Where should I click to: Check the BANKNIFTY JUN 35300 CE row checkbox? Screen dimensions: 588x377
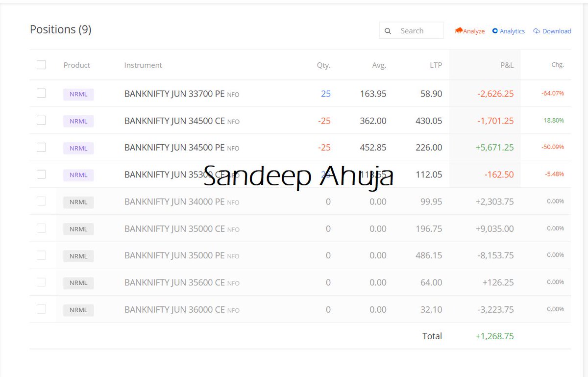(41, 174)
